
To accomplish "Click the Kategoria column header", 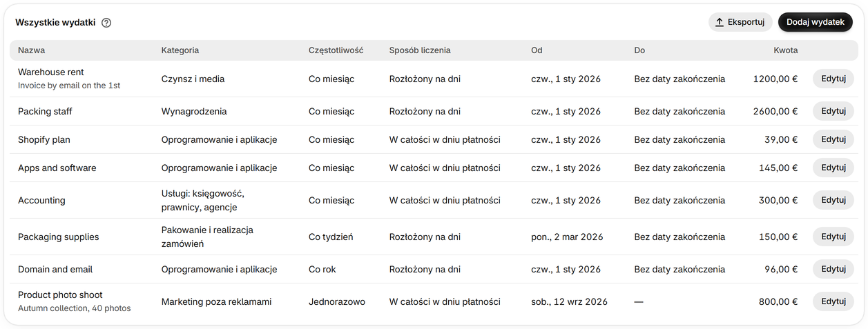I will click(x=180, y=50).
